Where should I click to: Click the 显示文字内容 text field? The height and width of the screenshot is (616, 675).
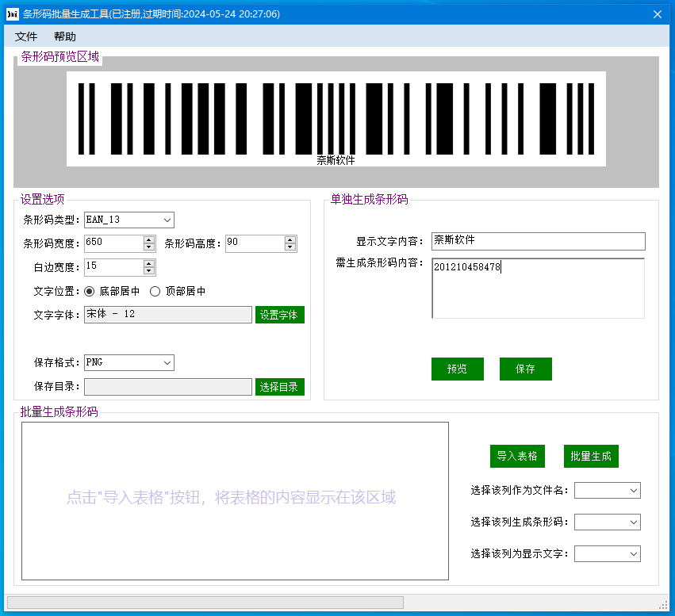point(538,241)
